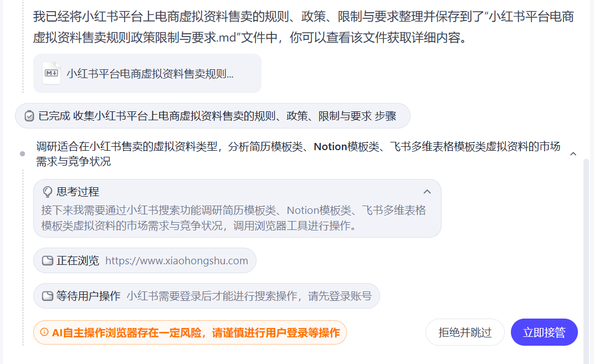Click the lightbulb icon beside 思考过程

[x=48, y=192]
